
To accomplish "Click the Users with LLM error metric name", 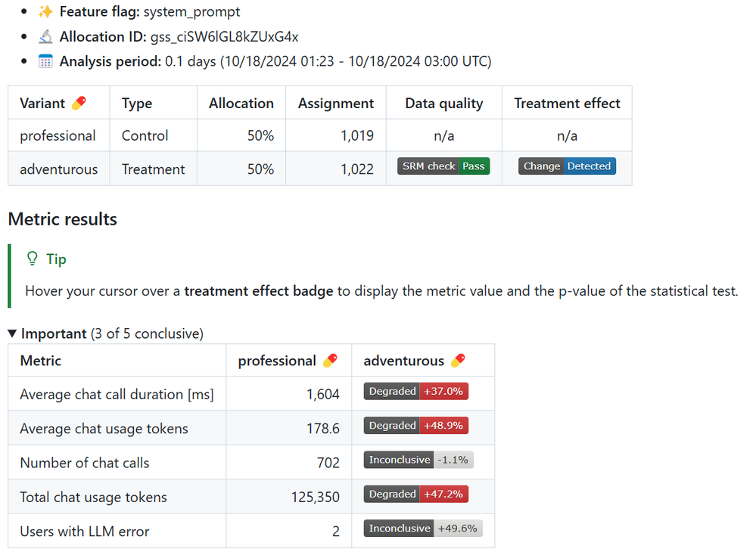I will [85, 532].
